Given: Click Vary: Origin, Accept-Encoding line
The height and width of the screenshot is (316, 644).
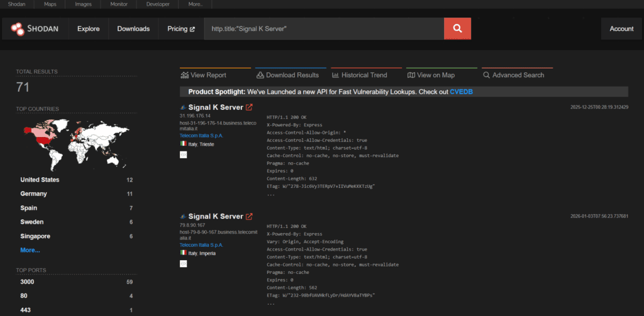Looking at the screenshot, I should (x=305, y=242).
